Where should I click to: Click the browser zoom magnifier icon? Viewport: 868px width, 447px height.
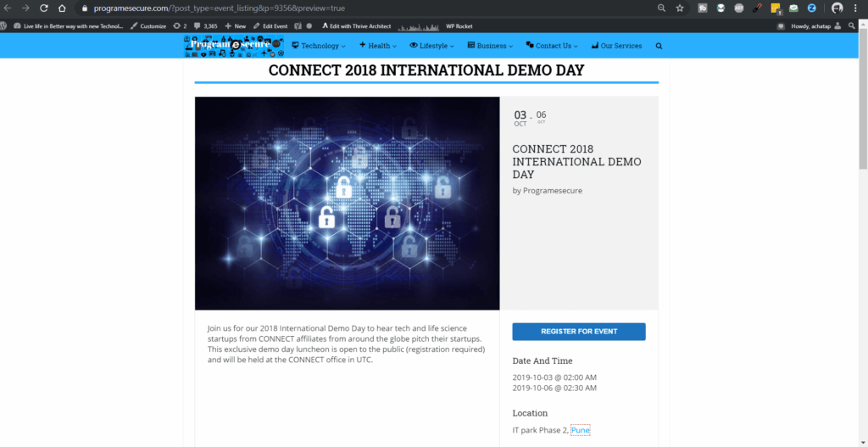661,8
